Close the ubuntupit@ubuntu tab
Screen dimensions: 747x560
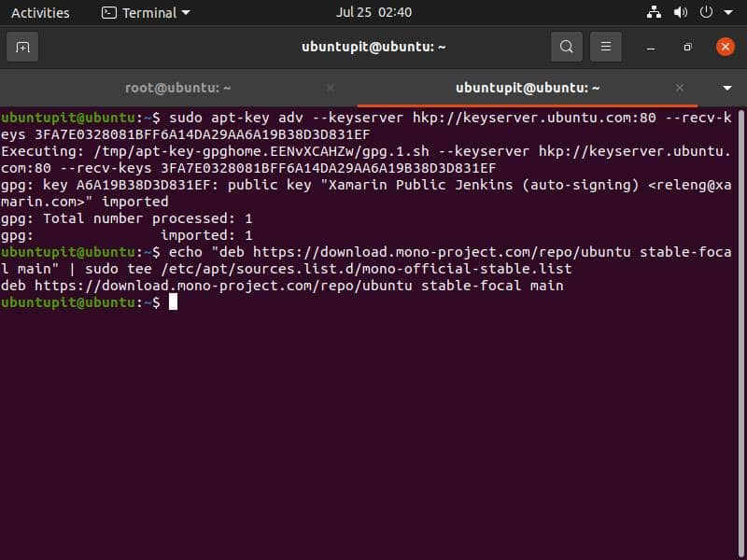pyautogui.click(x=680, y=87)
